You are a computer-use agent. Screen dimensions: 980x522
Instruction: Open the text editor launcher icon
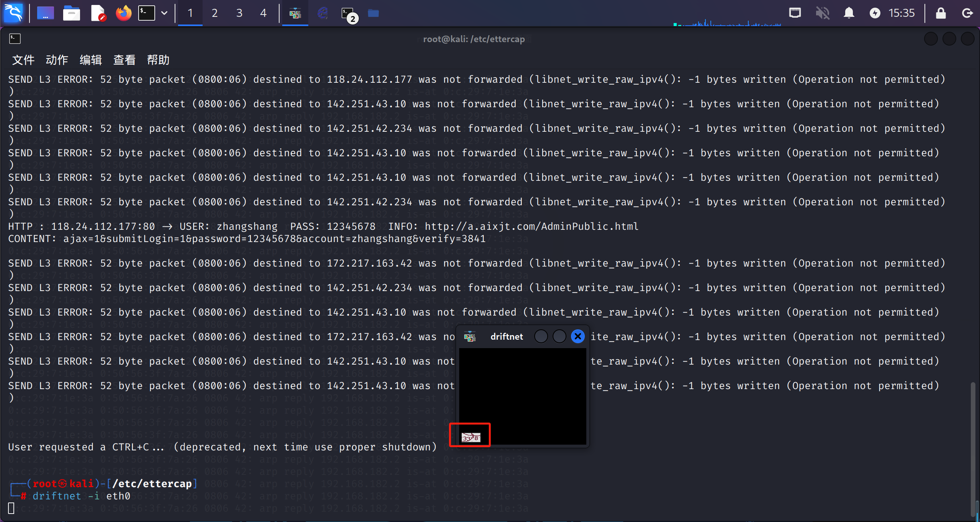pyautogui.click(x=98, y=13)
